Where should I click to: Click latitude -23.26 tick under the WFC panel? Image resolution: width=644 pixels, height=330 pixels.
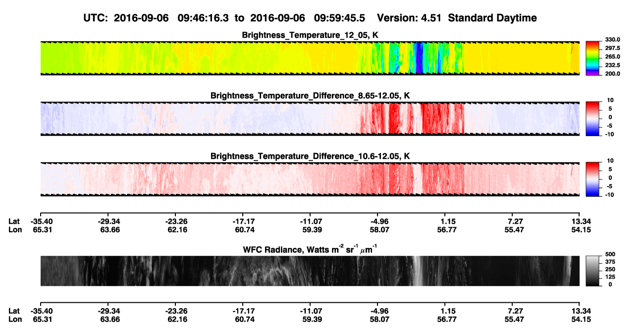pos(176,311)
